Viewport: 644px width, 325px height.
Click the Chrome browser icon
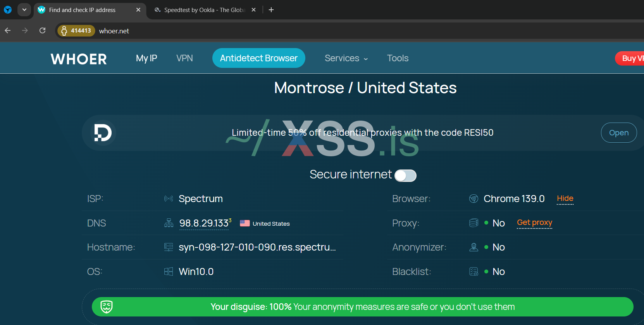[474, 199]
